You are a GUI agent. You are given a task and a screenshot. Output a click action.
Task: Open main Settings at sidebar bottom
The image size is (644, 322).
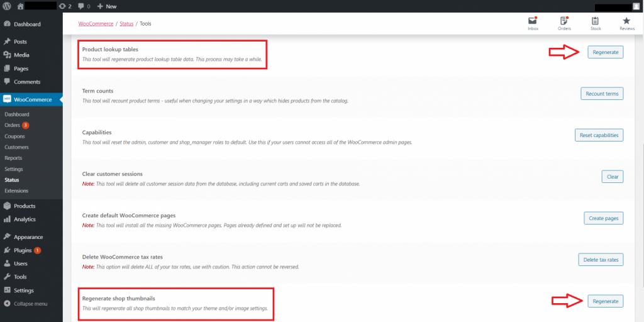click(x=31, y=291)
